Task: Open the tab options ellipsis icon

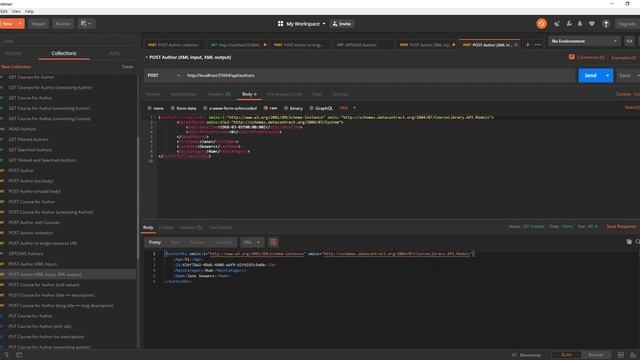Action: 538,44
